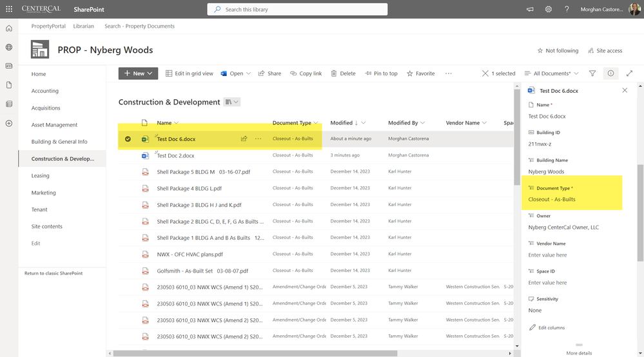Image resolution: width=644 pixels, height=357 pixels.
Task: Open the Vendor Name column menu
Action: [466, 122]
